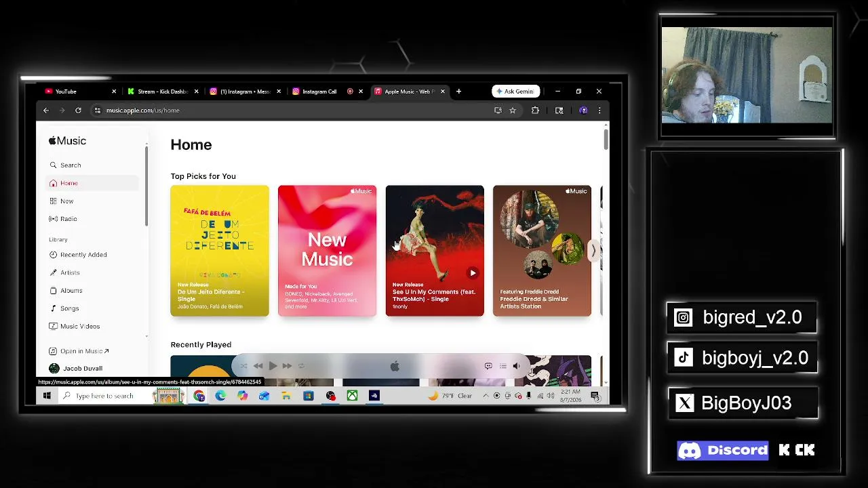Open a new browser tab
The image size is (868, 488).
click(x=458, y=91)
